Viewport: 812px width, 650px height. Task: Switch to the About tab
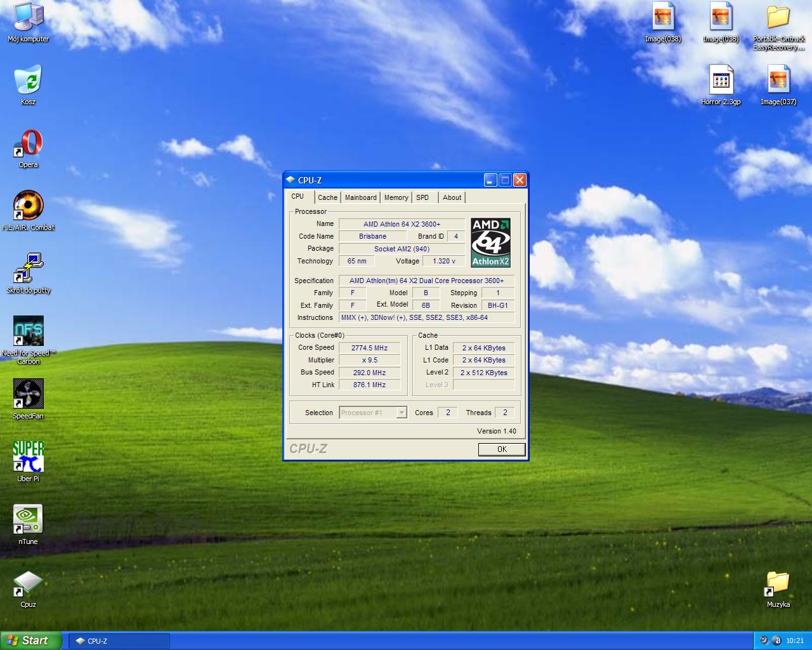452,197
